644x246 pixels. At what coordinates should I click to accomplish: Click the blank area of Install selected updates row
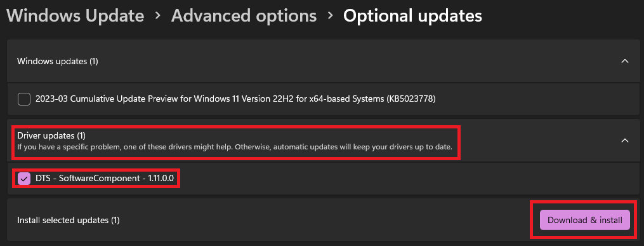[329, 220]
